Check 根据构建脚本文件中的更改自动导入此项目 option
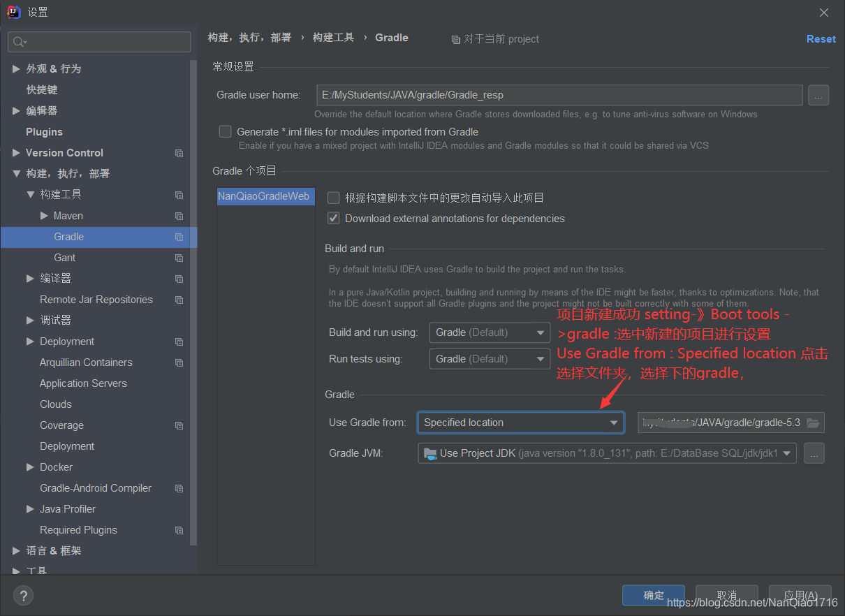This screenshot has height=616, width=845. 333,198
